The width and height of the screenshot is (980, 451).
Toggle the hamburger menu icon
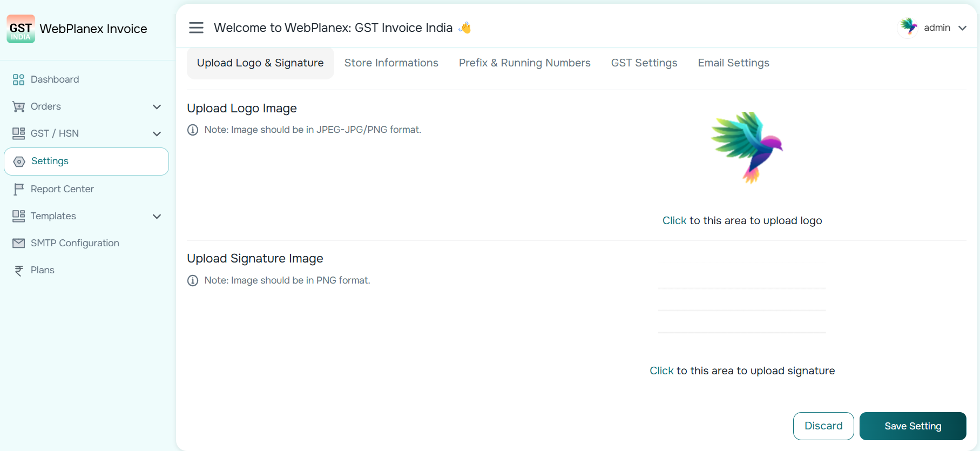point(196,28)
